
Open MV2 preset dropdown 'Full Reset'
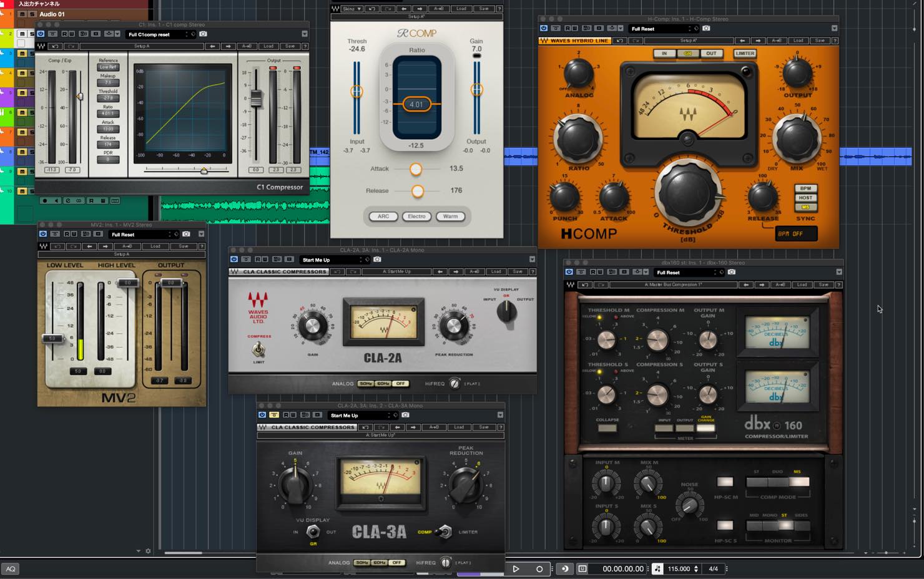144,235
